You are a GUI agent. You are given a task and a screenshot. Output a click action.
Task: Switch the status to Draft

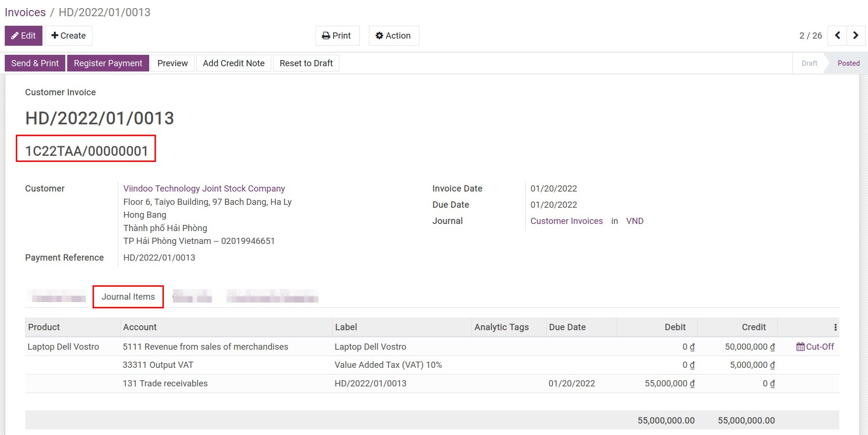pos(809,63)
